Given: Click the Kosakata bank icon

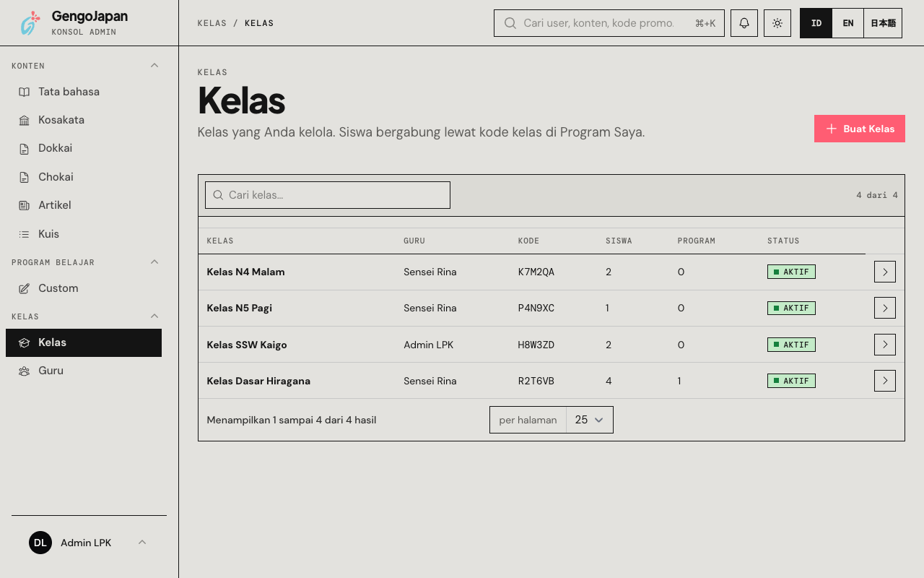Looking at the screenshot, I should [25, 120].
